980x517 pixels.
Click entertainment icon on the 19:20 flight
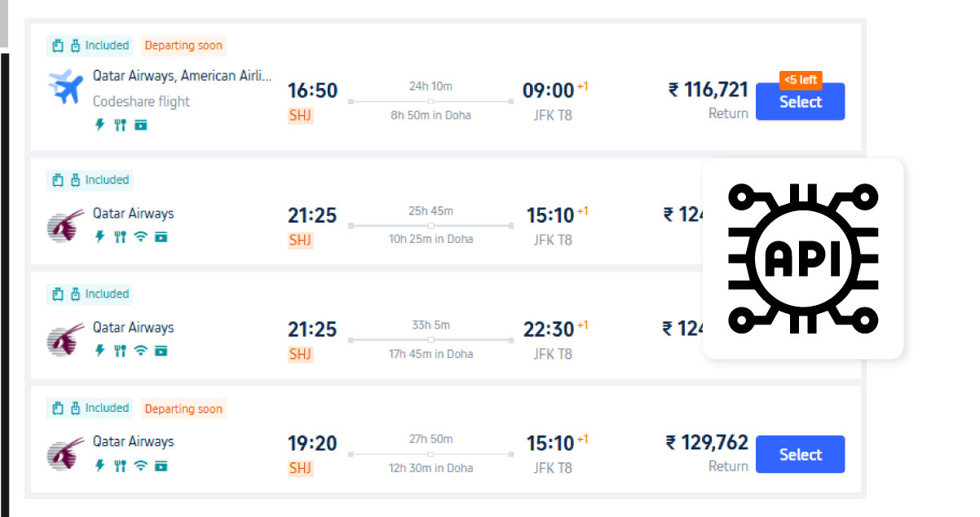(x=161, y=466)
